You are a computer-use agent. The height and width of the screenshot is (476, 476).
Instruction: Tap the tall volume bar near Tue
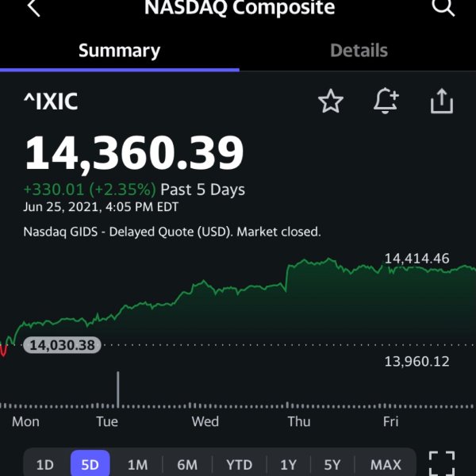point(117,390)
